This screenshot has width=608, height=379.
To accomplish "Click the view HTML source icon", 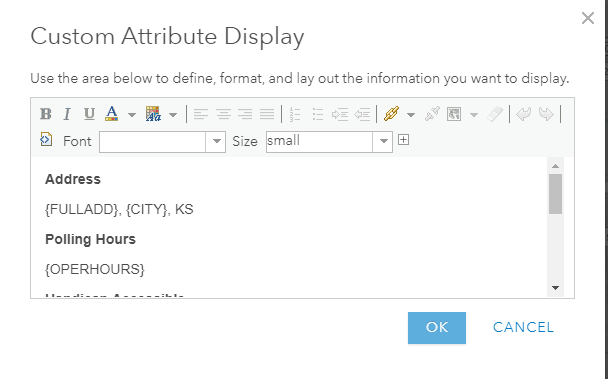I will click(x=46, y=139).
